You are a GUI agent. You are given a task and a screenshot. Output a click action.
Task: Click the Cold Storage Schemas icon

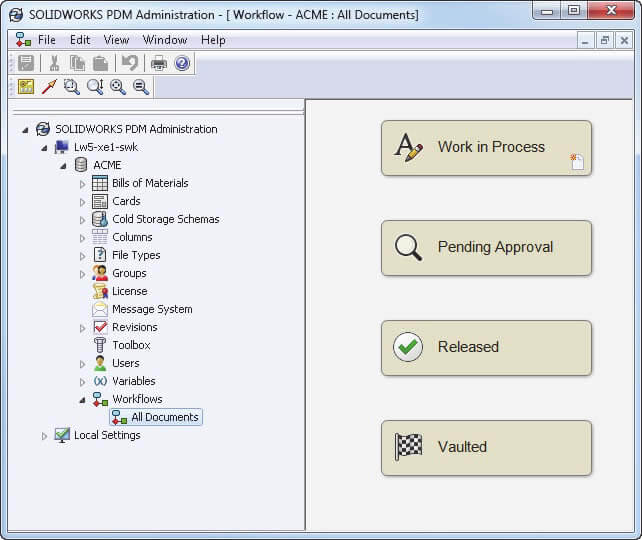(100, 219)
